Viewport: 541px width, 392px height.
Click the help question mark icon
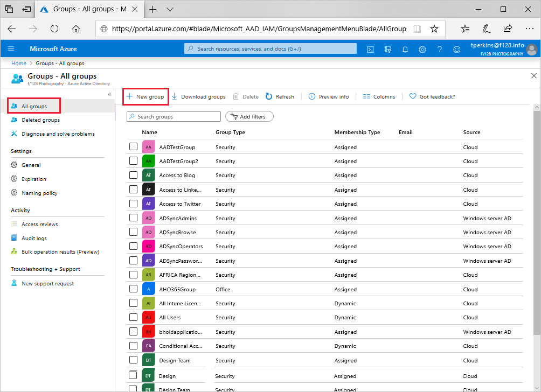point(440,49)
